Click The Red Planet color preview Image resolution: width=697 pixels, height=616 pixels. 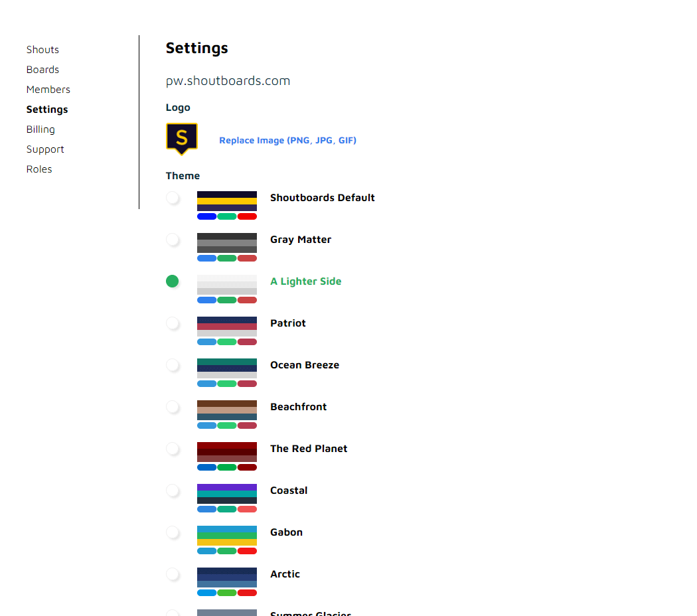pos(226,456)
